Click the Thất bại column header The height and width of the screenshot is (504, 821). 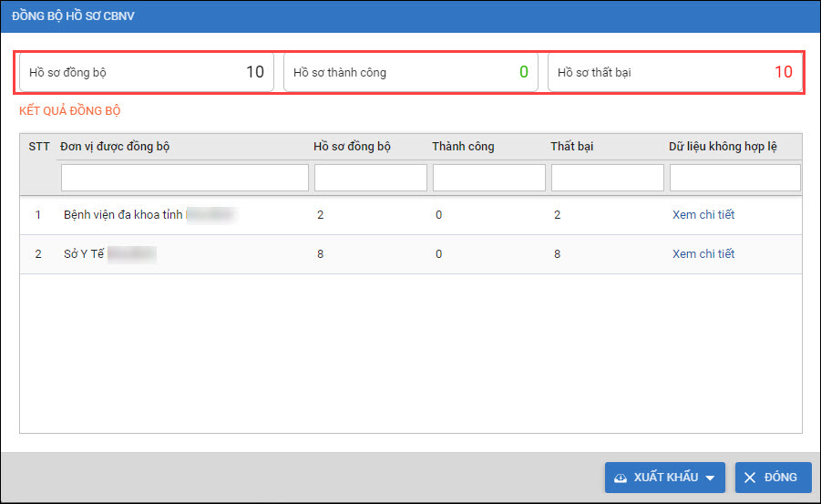click(571, 147)
